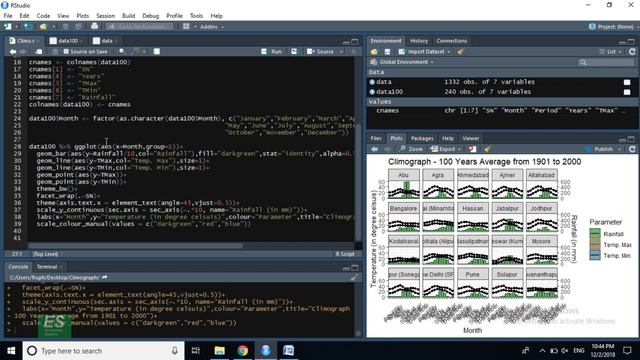Viewport: 640px width, 360px height.
Task: Open Chrome from the taskbar
Action: click(242, 351)
